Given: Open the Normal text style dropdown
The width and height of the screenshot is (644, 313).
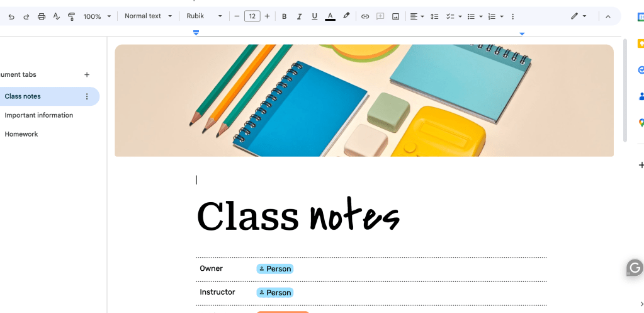Looking at the screenshot, I should pyautogui.click(x=148, y=16).
